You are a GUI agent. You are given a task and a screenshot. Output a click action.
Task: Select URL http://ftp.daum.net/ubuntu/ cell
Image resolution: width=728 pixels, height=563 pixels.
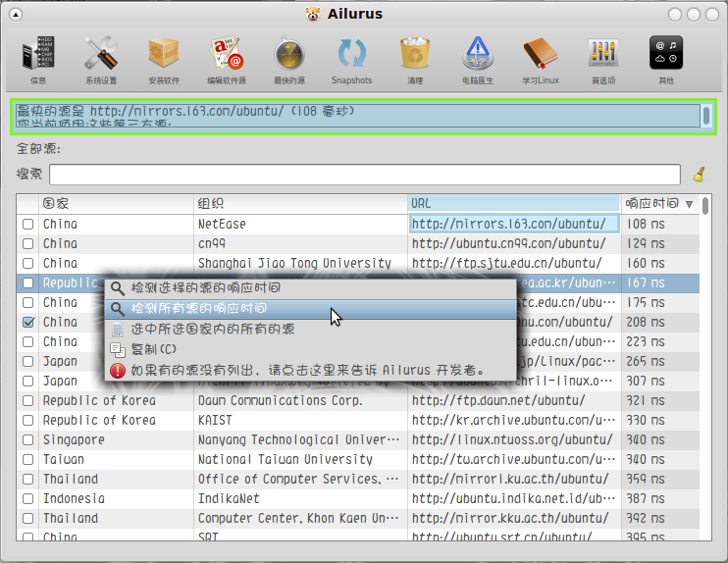coord(514,400)
